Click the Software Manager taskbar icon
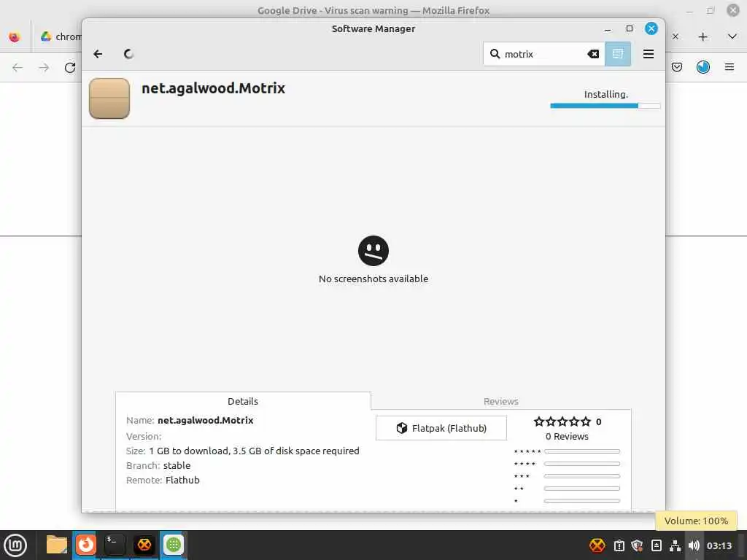The image size is (747, 560). pos(174,545)
